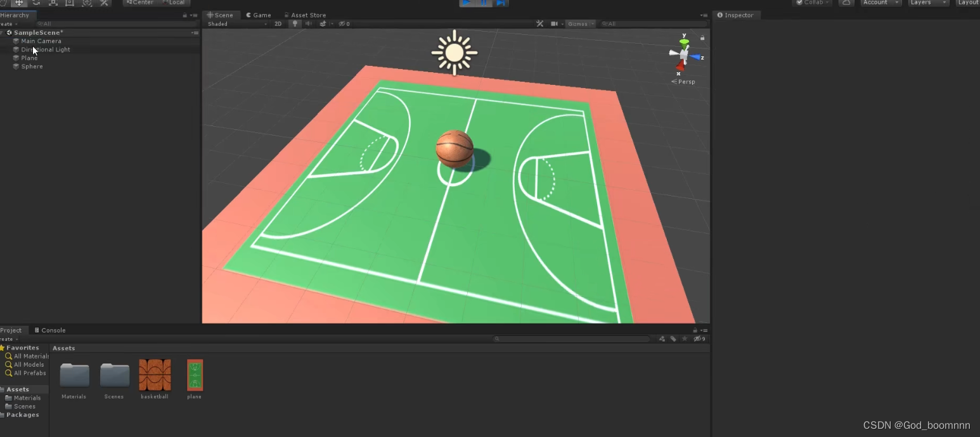Open the basketball texture in Assets

[154, 376]
